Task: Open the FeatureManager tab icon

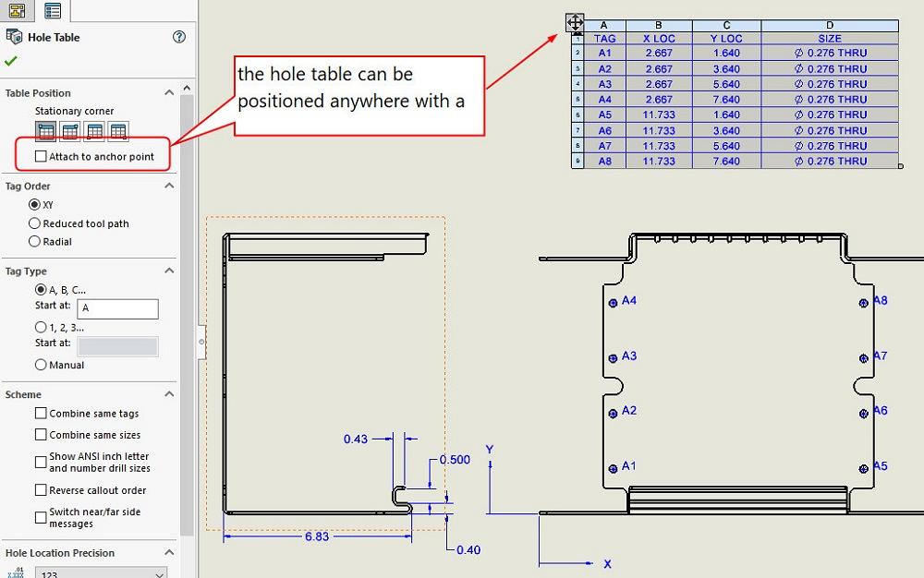Action: (17, 9)
